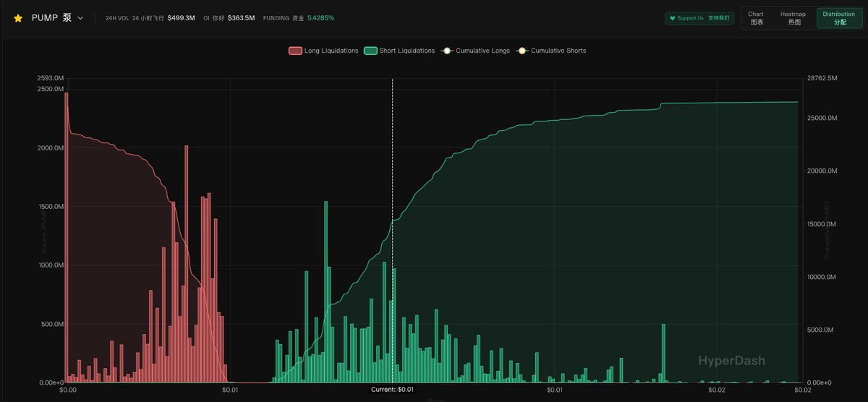Screen dimensions: 868x402
Task: Click the Current: $0.01 price marker label
Action: [x=392, y=390]
